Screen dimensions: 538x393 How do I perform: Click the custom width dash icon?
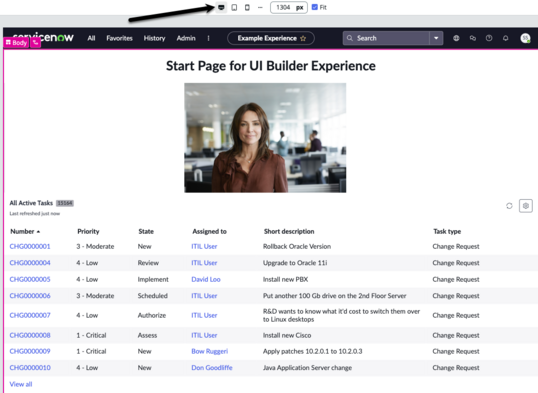(x=260, y=7)
